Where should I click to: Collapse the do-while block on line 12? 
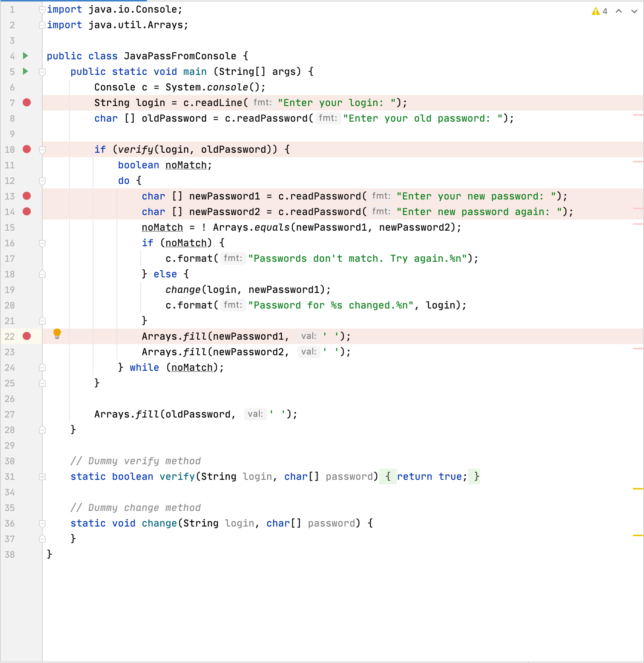(42, 181)
